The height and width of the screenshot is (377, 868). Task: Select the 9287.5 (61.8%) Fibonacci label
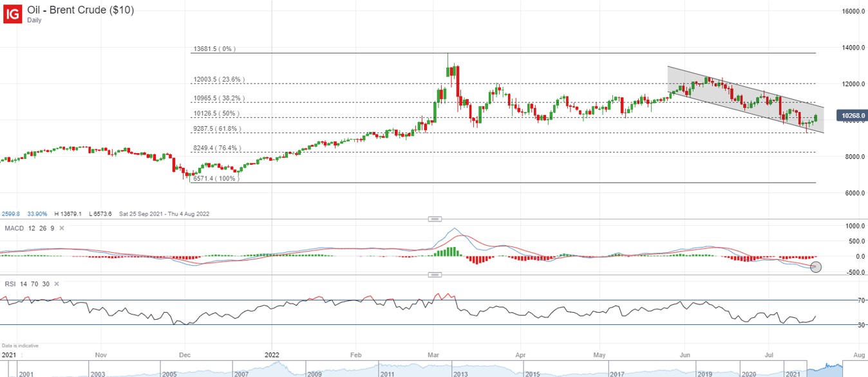pyautogui.click(x=216, y=129)
